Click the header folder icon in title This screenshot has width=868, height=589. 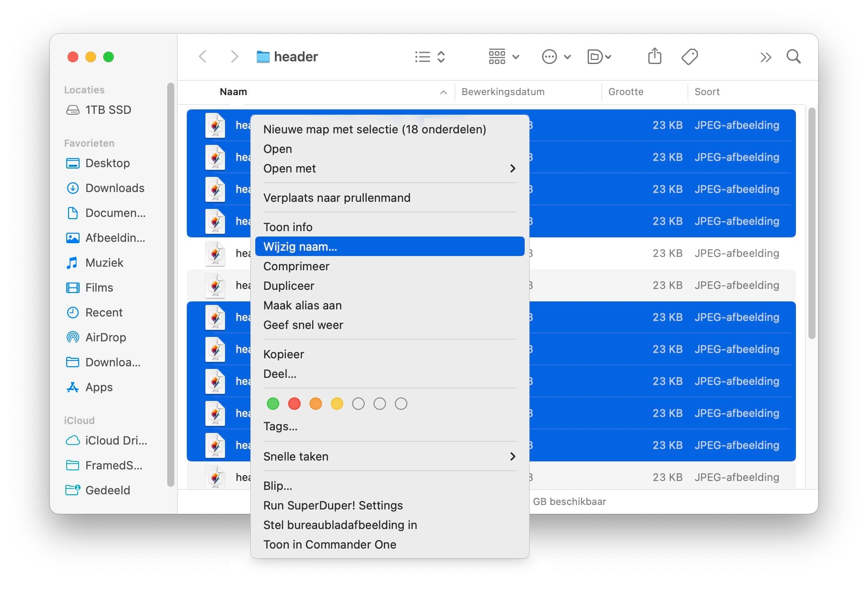coord(263,57)
